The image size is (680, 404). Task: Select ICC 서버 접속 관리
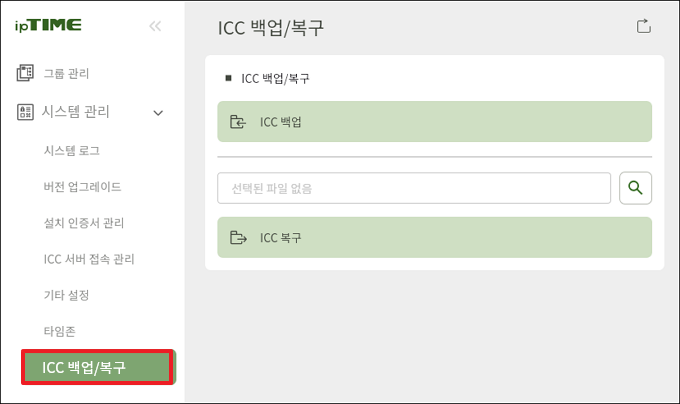tap(89, 259)
